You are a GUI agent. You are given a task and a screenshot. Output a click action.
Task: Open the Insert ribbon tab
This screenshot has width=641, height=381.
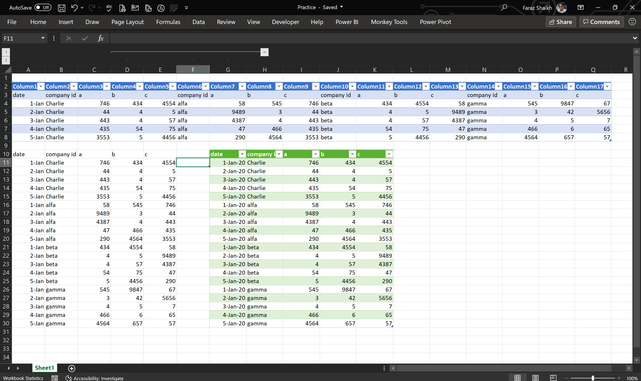point(66,22)
